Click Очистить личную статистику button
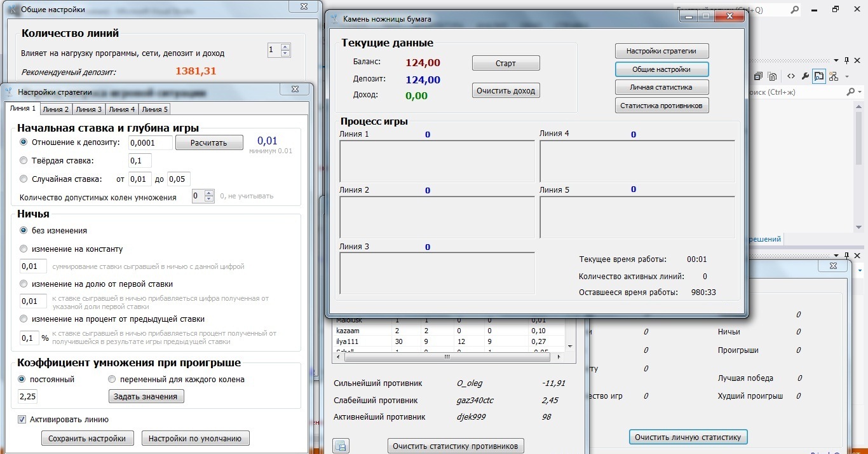Image resolution: width=868 pixels, height=454 pixels. (x=688, y=437)
